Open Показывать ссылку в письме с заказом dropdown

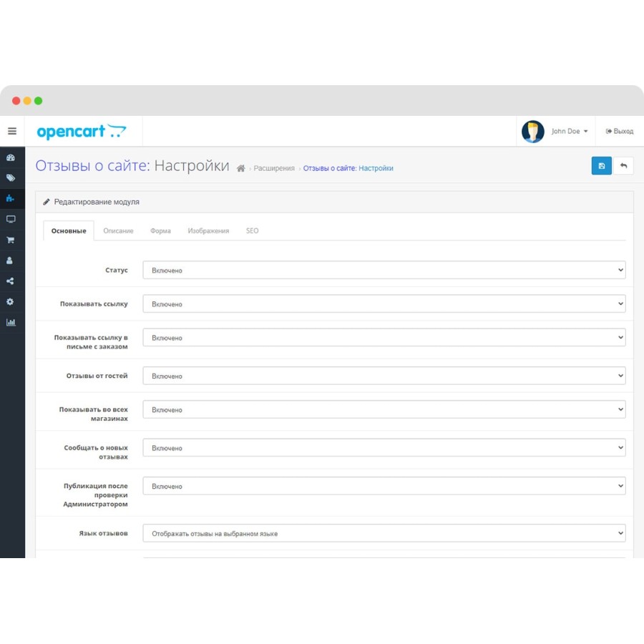coord(384,338)
